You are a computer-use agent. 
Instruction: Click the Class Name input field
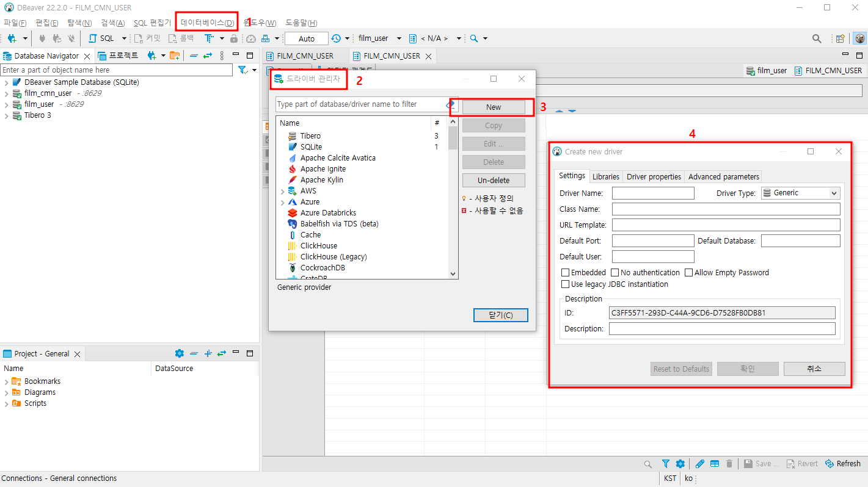[726, 209]
